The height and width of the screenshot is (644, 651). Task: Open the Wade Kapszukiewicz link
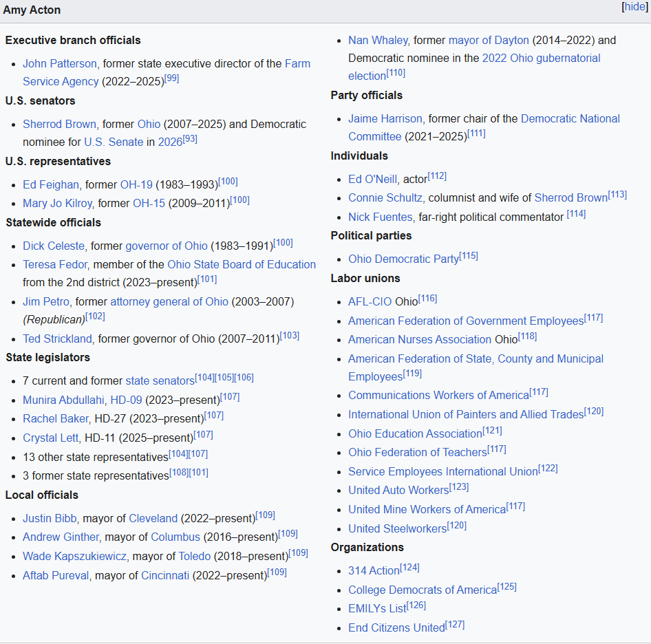75,557
